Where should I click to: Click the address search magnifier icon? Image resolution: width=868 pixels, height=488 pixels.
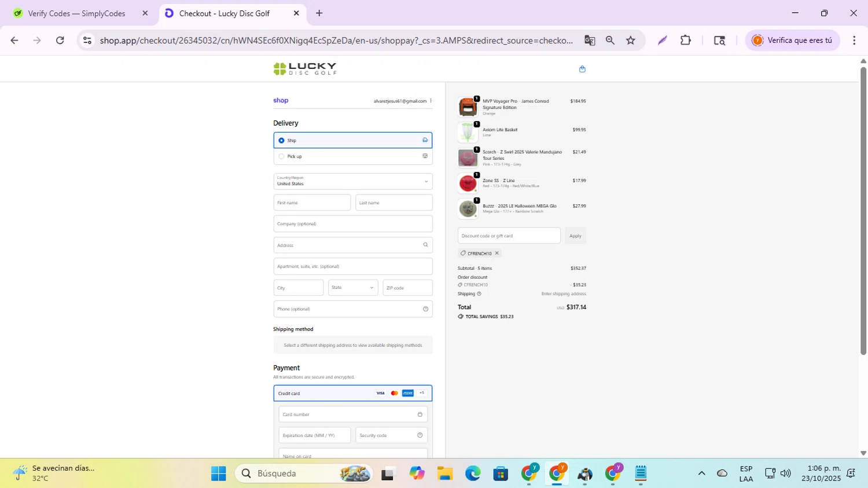click(425, 245)
